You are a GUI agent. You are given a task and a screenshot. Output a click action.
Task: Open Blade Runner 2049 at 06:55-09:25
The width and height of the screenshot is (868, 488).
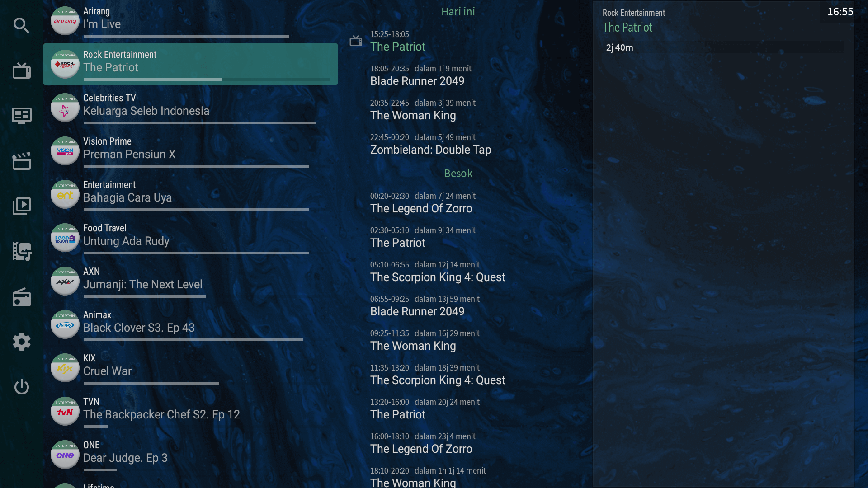pyautogui.click(x=458, y=305)
